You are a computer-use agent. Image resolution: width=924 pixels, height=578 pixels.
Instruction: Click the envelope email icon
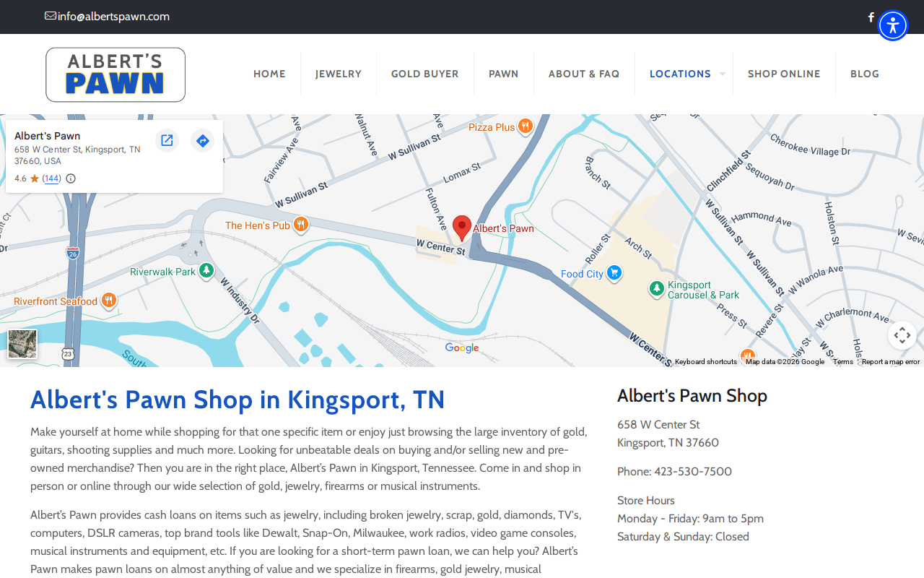pyautogui.click(x=51, y=16)
